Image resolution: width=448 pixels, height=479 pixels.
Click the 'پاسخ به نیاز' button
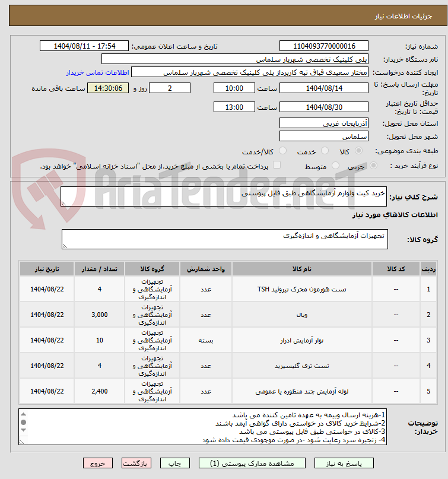344,463
